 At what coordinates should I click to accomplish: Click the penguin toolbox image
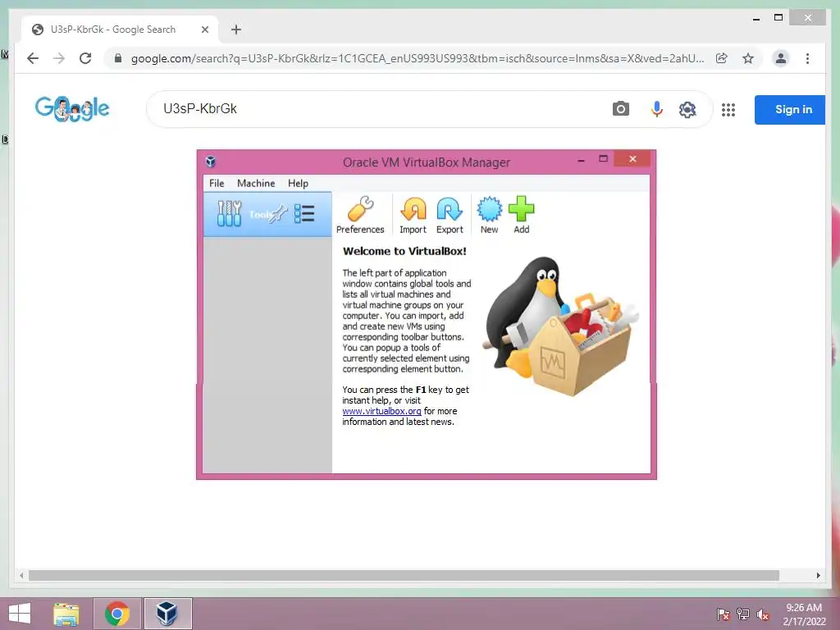pos(559,326)
